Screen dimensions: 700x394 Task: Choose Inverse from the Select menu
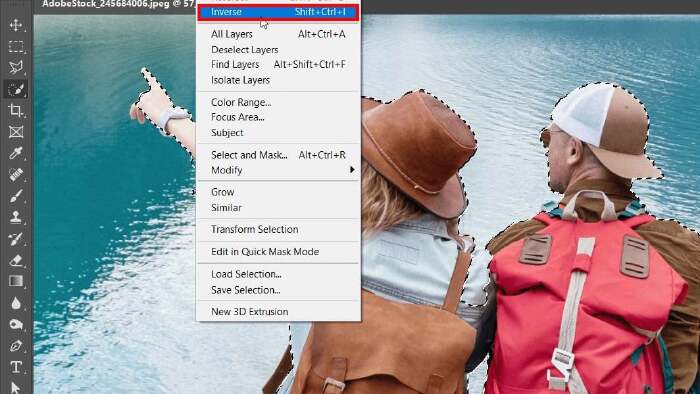click(x=278, y=12)
